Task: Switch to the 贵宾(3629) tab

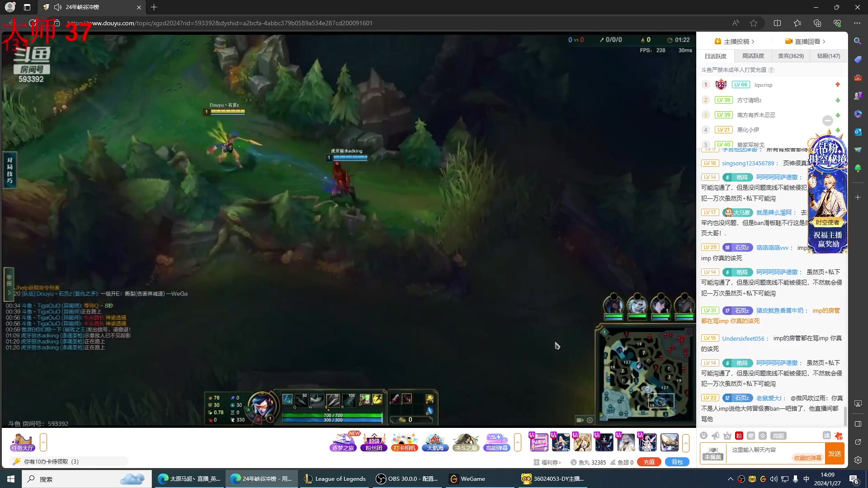Action: [x=791, y=56]
